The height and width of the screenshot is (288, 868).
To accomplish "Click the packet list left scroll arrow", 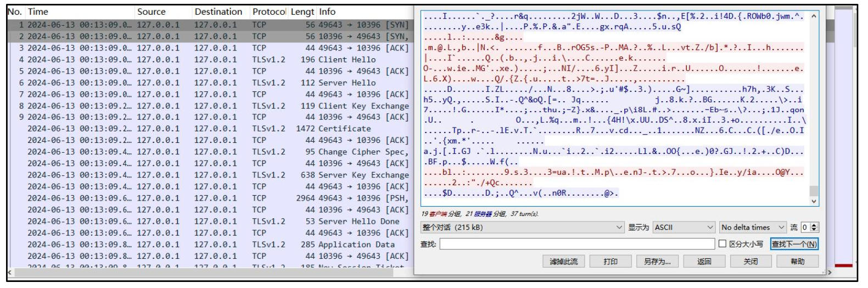I will [x=10, y=272].
